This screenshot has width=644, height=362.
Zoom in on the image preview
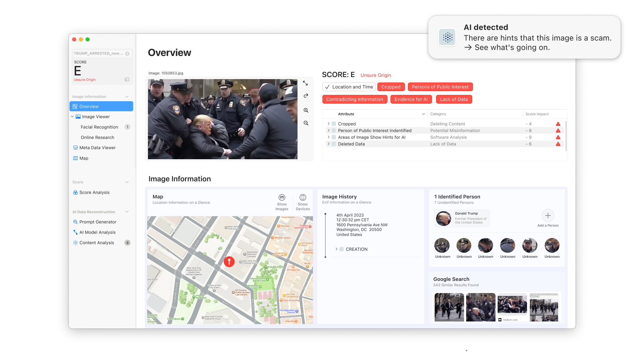pyautogui.click(x=306, y=110)
